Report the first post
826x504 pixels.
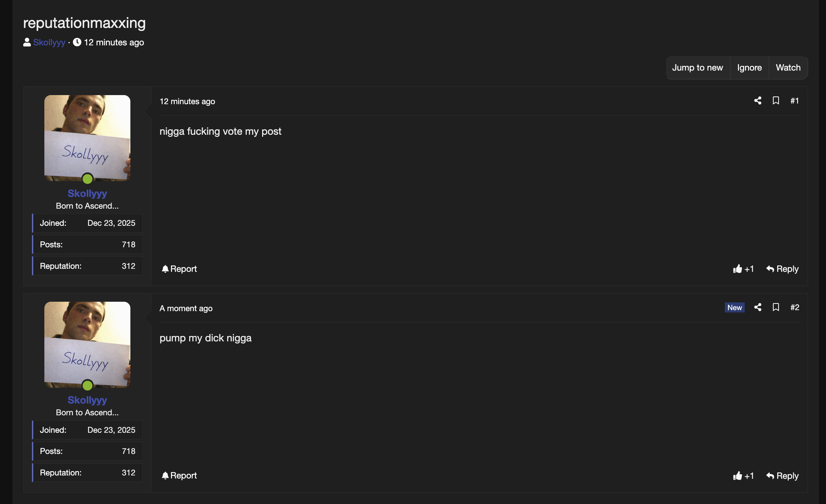pyautogui.click(x=179, y=269)
